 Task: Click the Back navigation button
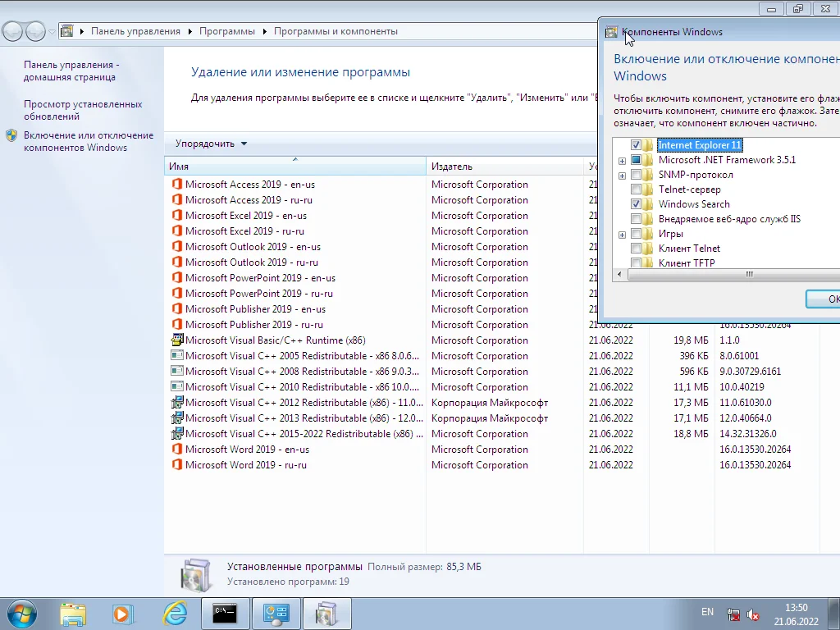tap(13, 32)
